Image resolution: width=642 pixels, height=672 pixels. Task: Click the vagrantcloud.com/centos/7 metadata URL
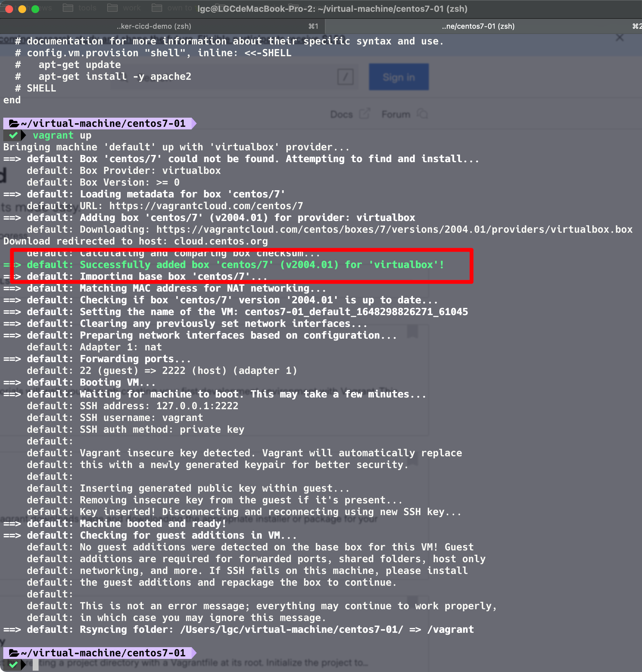(x=206, y=206)
